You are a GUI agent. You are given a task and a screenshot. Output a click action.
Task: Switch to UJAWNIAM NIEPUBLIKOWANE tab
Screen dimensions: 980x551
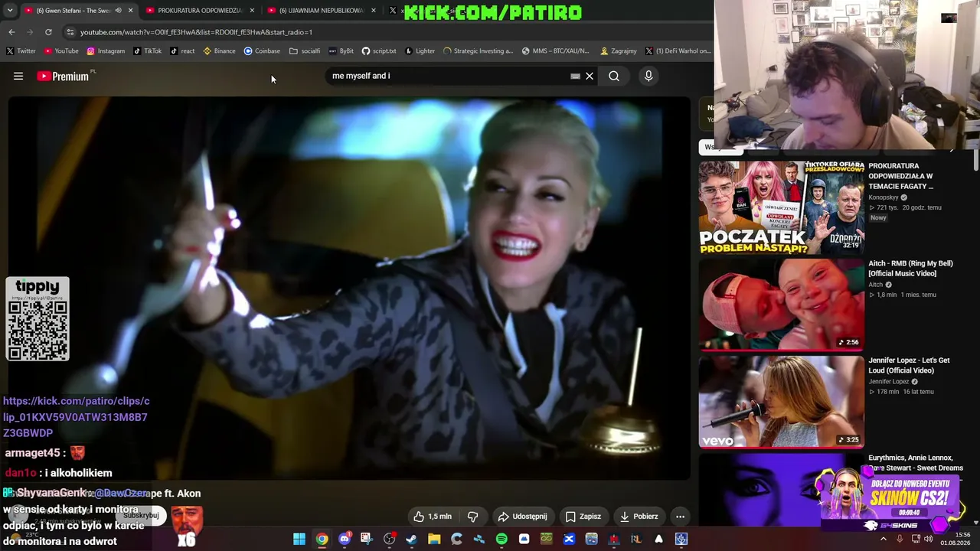[x=322, y=11]
